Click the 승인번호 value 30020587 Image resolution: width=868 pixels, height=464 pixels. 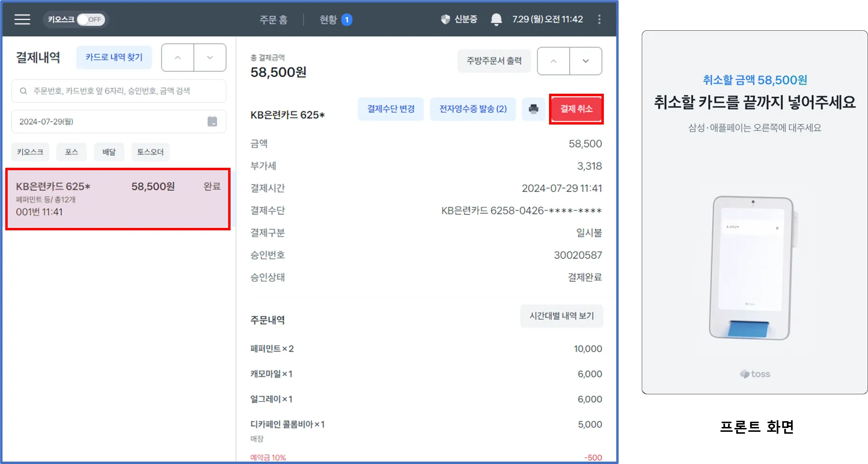tap(578, 255)
